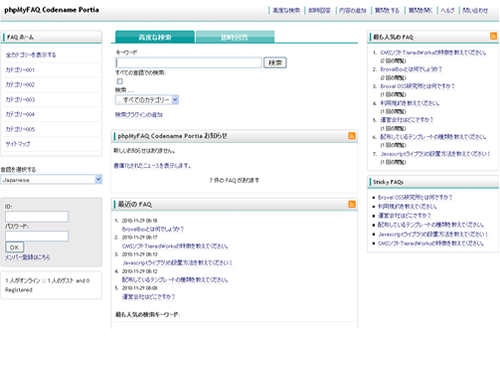Open popular FAQ number 7 about Javascriptライブラリ
This screenshot has width=500, height=375.
click(x=435, y=154)
